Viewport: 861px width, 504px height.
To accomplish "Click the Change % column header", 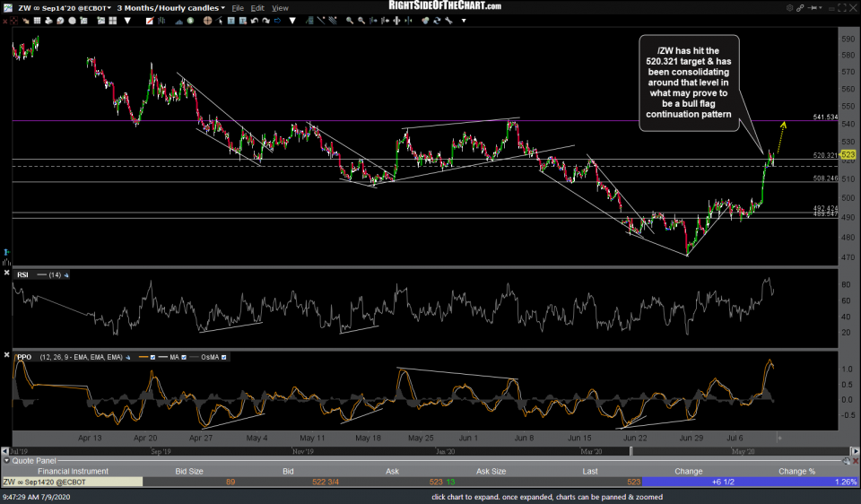I will [796, 471].
